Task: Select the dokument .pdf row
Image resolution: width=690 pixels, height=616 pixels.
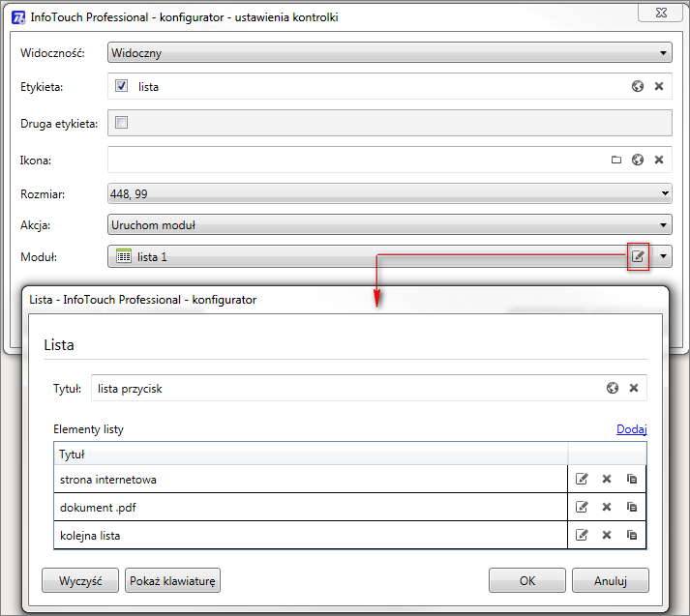Action: [x=311, y=507]
